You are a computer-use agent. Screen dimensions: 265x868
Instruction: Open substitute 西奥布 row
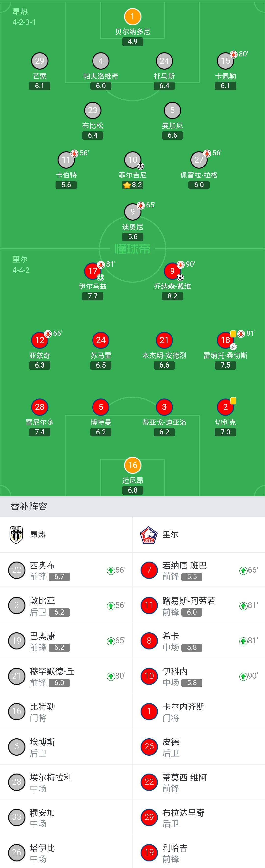[x=66, y=570]
